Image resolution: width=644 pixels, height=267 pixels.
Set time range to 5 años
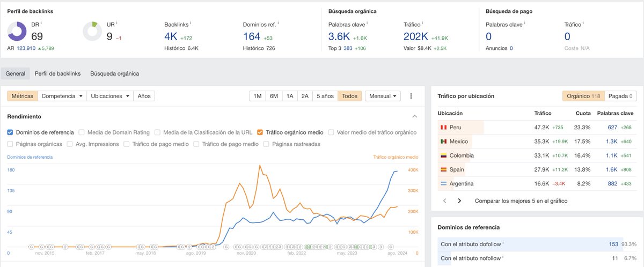325,96
